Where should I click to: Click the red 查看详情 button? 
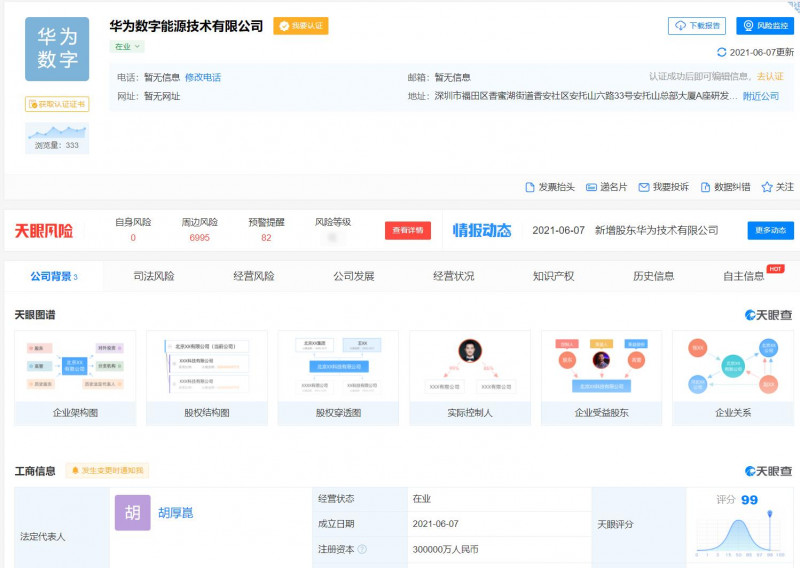[407, 230]
